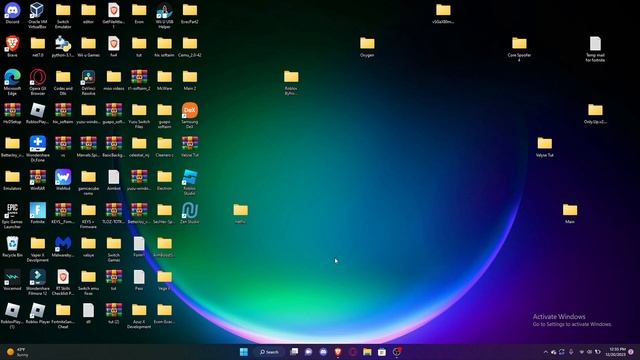Select the FortniteGame Cheat folder

(63, 316)
